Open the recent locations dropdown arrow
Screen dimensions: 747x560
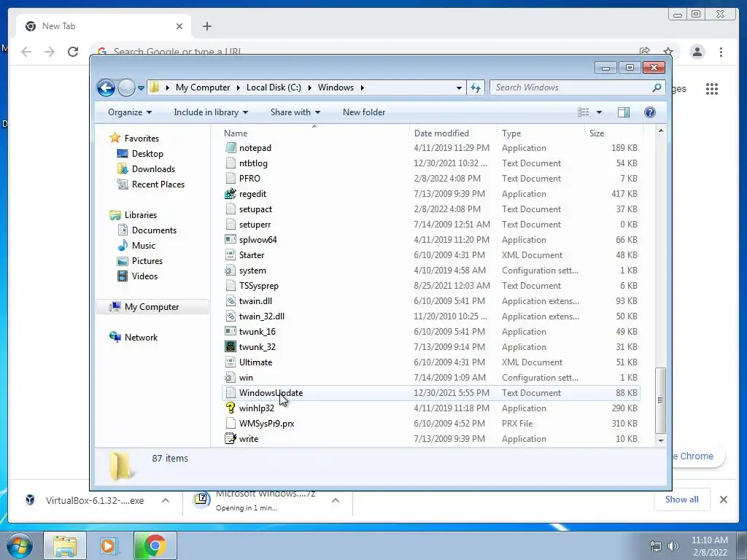click(141, 88)
